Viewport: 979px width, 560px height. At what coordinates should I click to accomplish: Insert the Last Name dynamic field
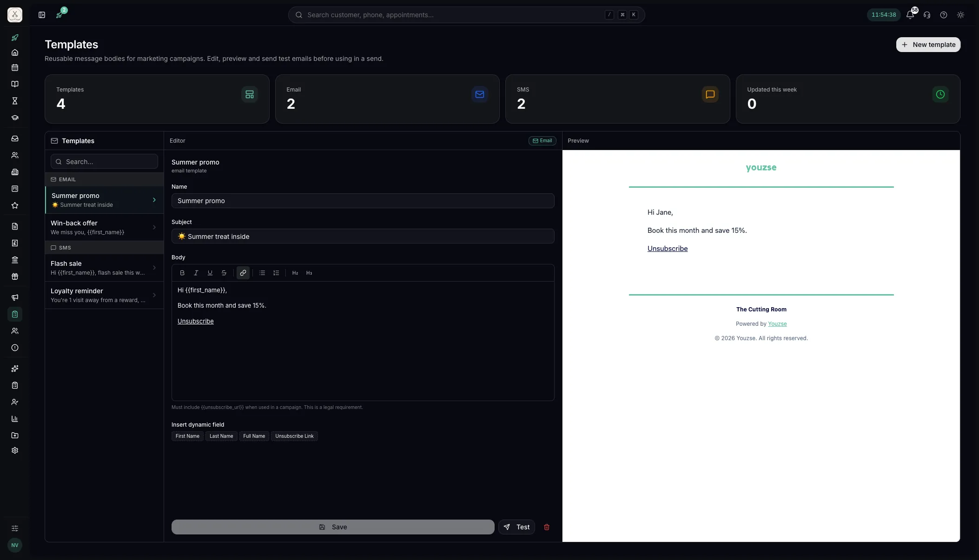221,436
